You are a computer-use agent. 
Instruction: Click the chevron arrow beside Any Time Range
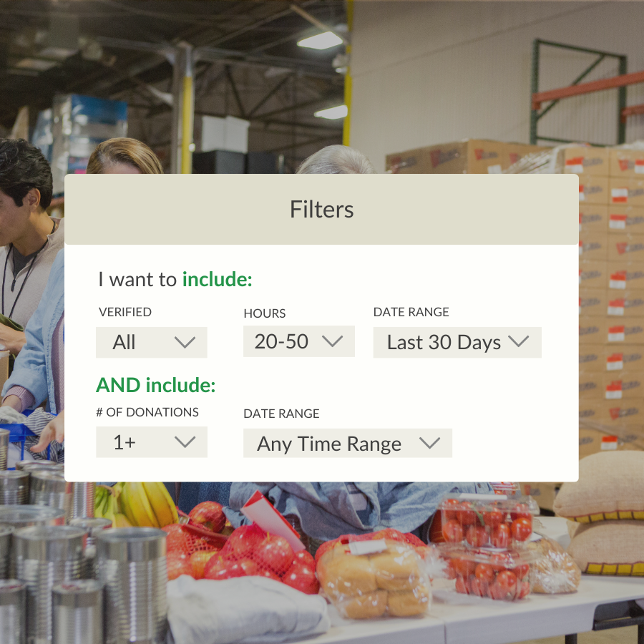coord(429,443)
